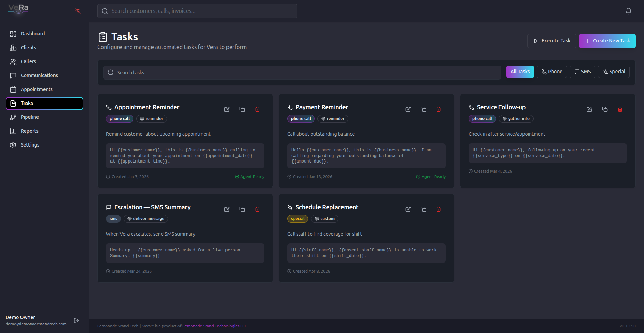The image size is (644, 333).
Task: Delete the Service Follow-up task
Action: pos(620,109)
